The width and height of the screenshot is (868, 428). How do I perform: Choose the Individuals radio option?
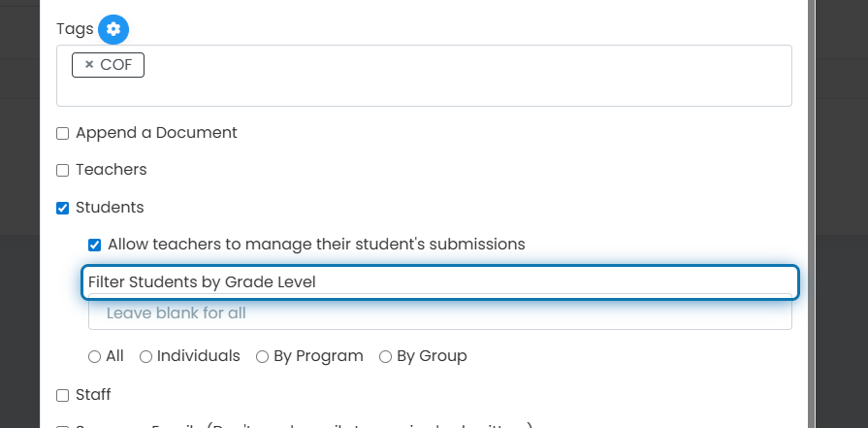(x=145, y=357)
